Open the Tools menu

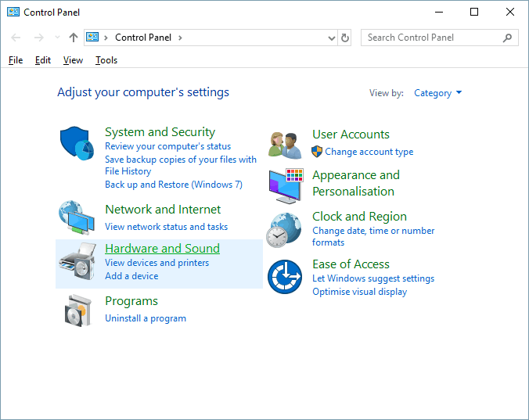point(106,60)
